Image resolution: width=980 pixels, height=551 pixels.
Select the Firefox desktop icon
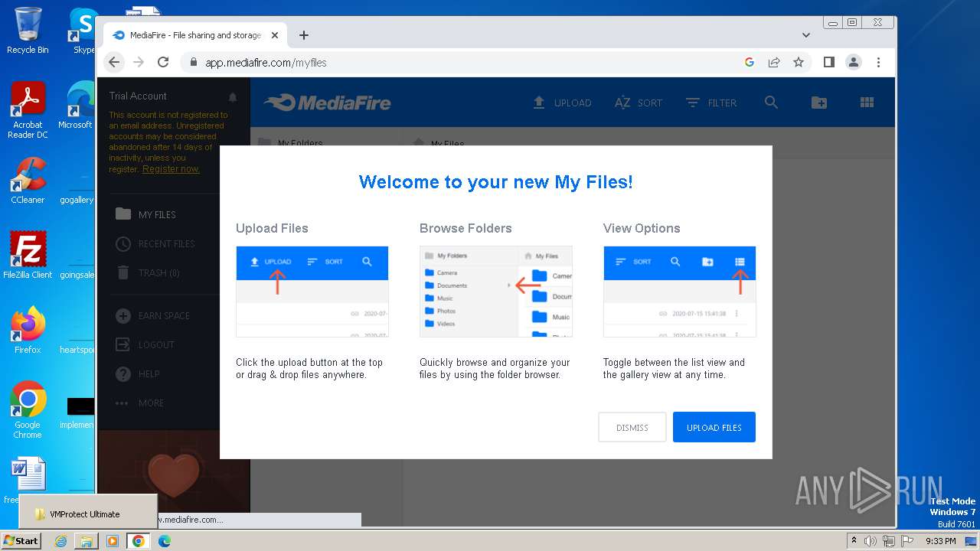[28, 331]
